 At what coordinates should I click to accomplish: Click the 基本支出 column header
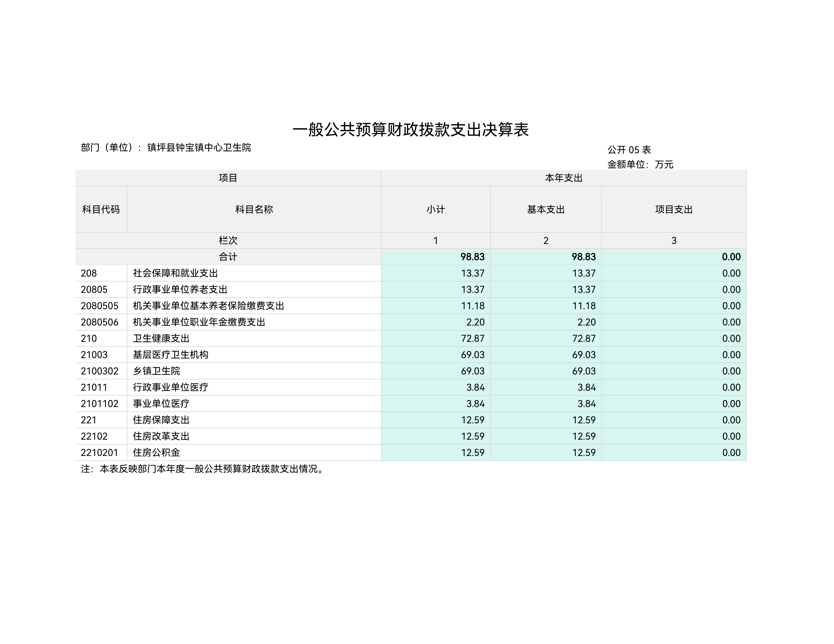click(x=546, y=209)
